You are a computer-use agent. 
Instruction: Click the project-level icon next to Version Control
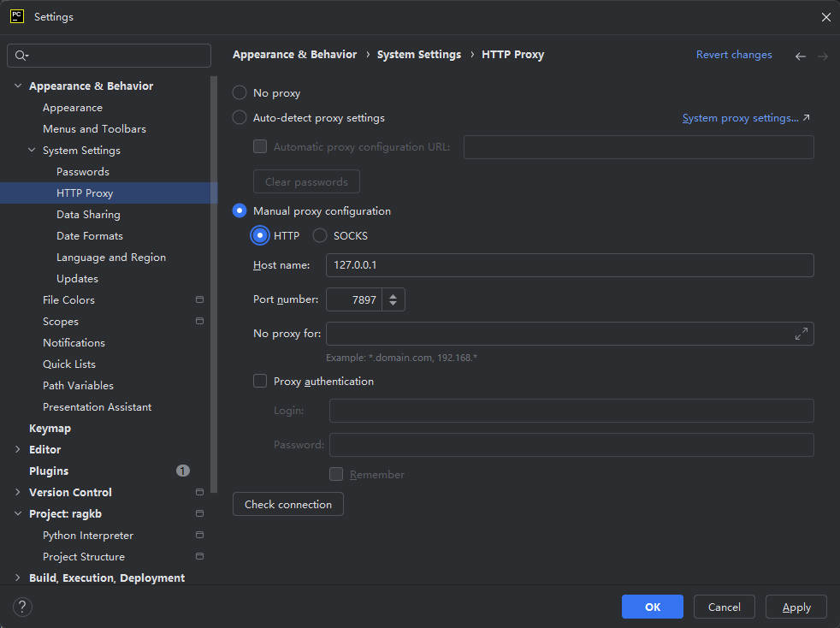click(199, 492)
